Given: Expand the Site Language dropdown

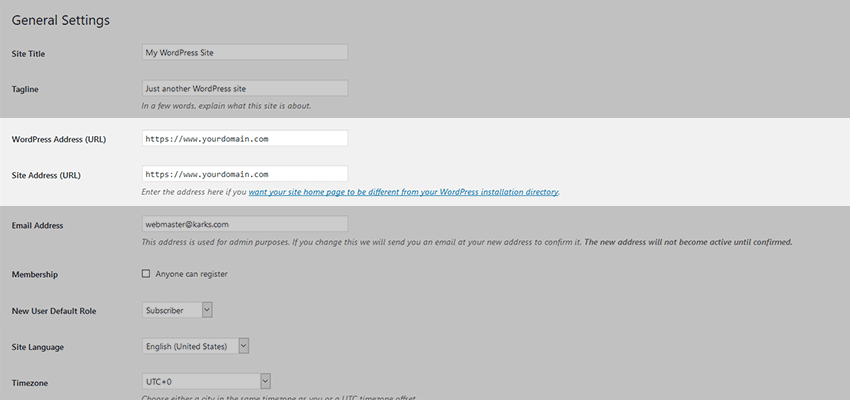Looking at the screenshot, I should tap(195, 346).
